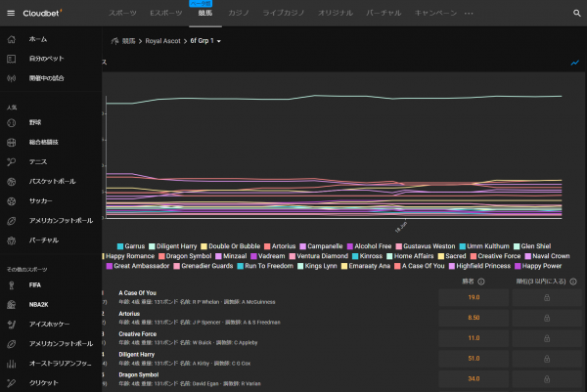Toggle Alcohol Free legend entry

pos(369,246)
